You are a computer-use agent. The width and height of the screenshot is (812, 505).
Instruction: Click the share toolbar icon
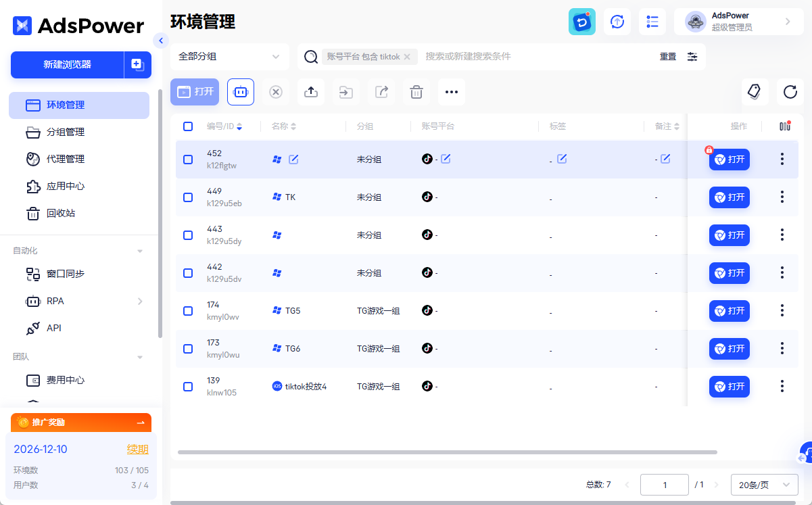[x=381, y=92]
